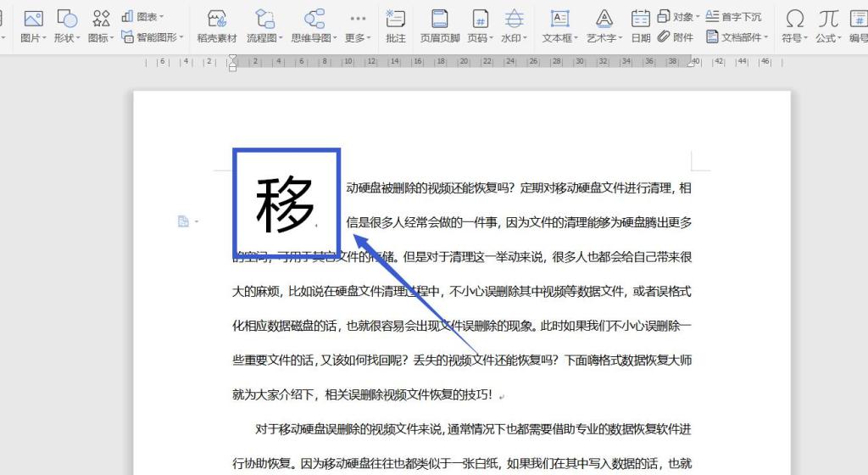Insert date with 日期 calendar icon
The image size is (868, 475).
click(x=641, y=20)
